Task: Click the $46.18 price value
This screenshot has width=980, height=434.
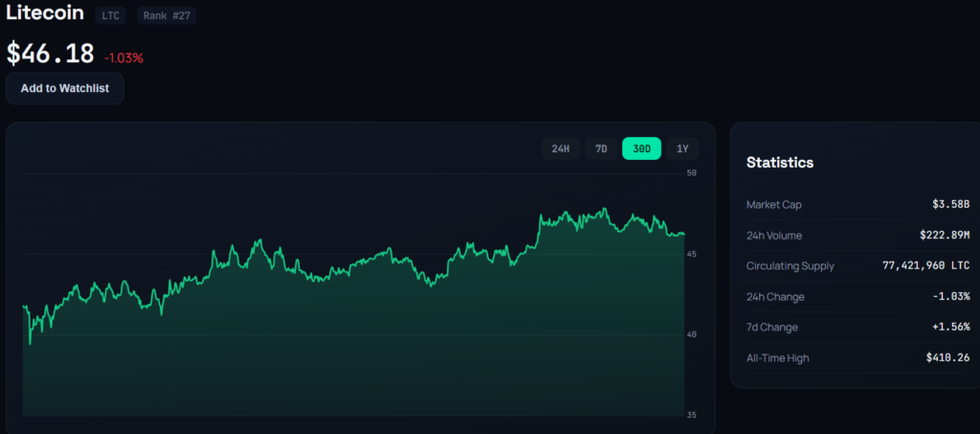Action: coord(51,54)
